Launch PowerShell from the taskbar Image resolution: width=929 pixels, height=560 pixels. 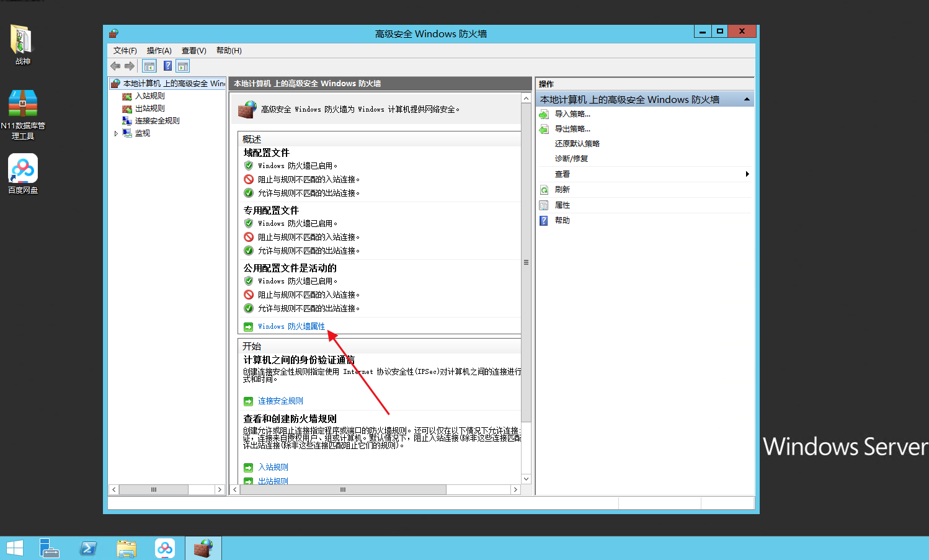click(x=88, y=549)
